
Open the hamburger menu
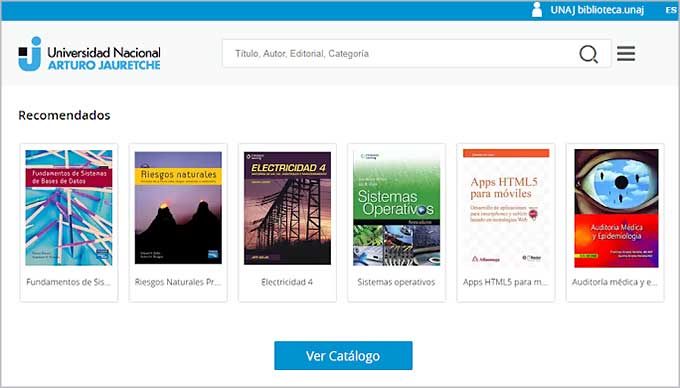(x=626, y=54)
